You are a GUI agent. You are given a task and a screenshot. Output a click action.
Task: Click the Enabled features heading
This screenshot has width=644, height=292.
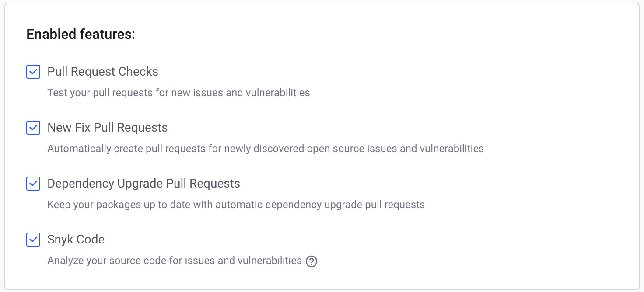(x=81, y=34)
